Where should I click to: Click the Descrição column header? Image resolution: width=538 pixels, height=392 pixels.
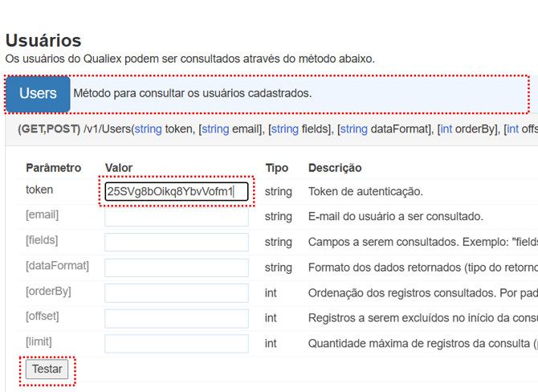tap(335, 168)
